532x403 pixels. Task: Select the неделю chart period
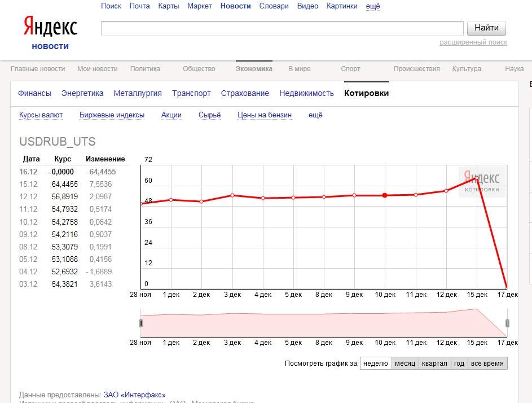coord(375,363)
